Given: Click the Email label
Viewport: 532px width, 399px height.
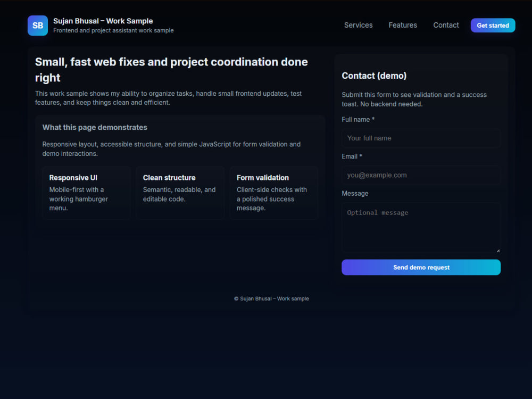Looking at the screenshot, I should tap(352, 156).
